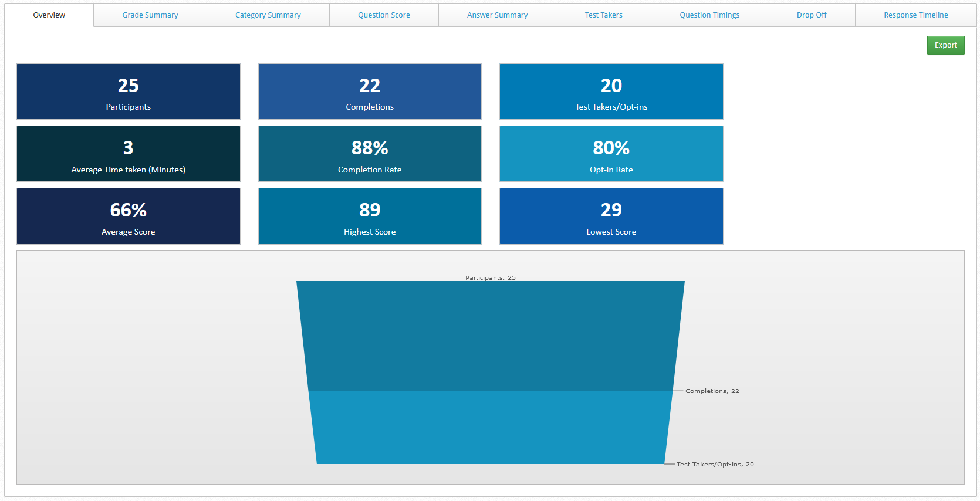Click the 80% Opt-in Rate tile
This screenshot has height=501, width=980.
611,154
